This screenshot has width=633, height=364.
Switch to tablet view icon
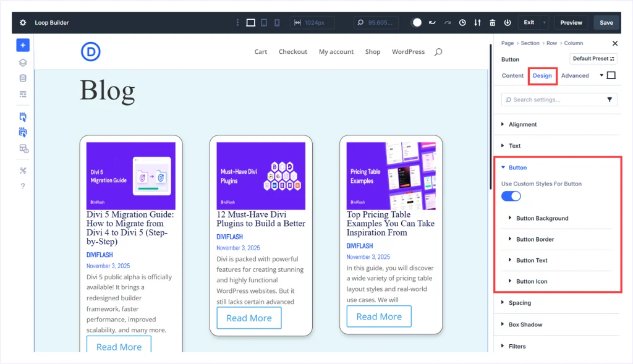(264, 23)
